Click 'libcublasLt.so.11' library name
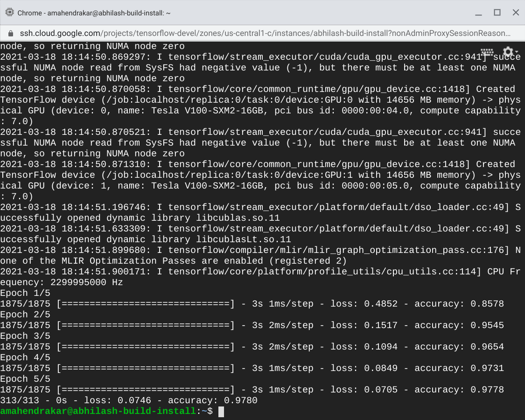Viewport: 525px width, 420px height. [x=244, y=239]
